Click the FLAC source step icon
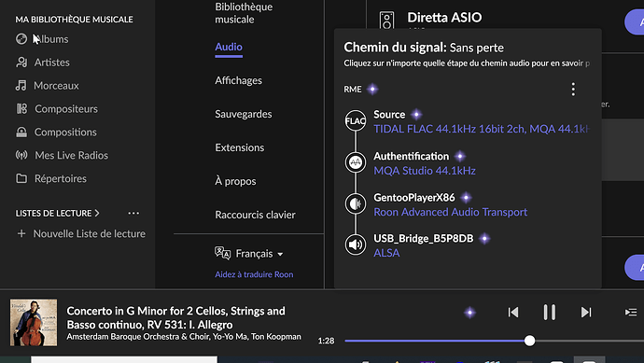The image size is (644, 363). click(x=356, y=120)
